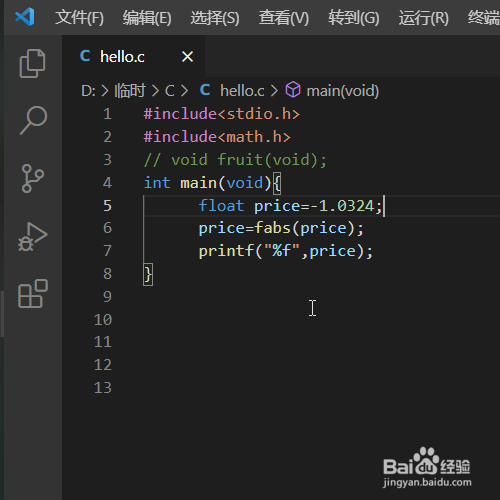Click line number 10 in the gutter
The image size is (500, 500).
click(103, 320)
